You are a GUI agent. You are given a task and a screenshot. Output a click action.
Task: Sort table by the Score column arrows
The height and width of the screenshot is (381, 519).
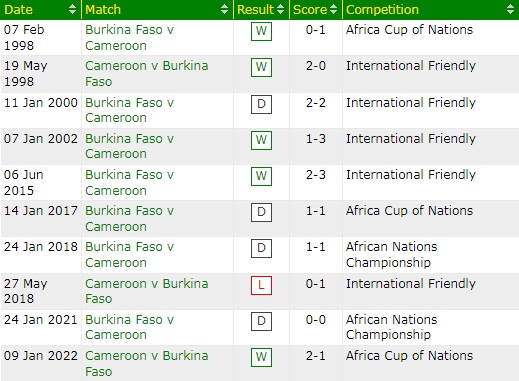coord(333,9)
